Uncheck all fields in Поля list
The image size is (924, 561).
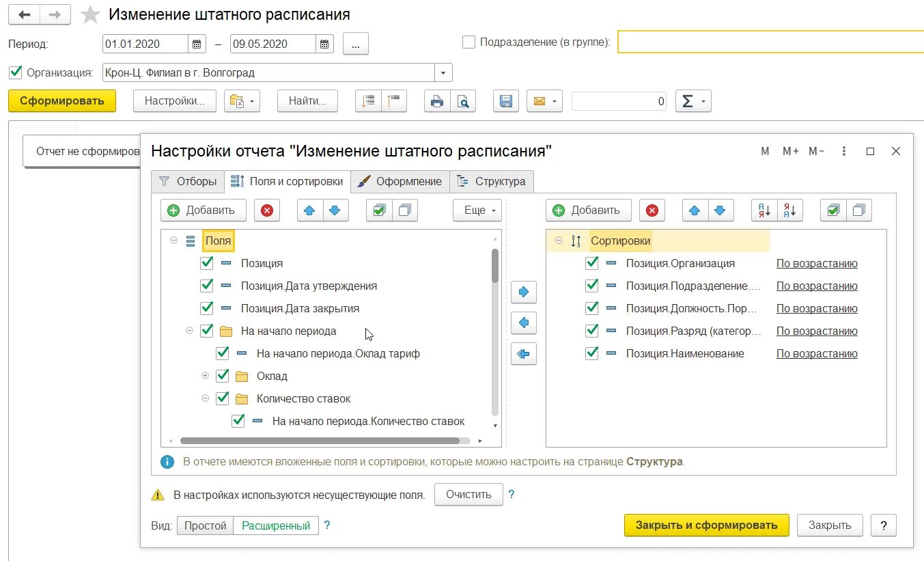405,210
